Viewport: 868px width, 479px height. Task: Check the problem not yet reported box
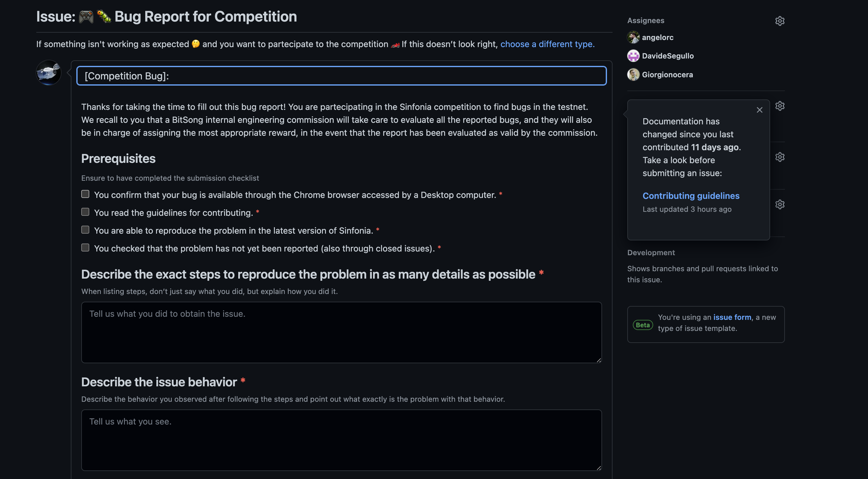coord(85,248)
